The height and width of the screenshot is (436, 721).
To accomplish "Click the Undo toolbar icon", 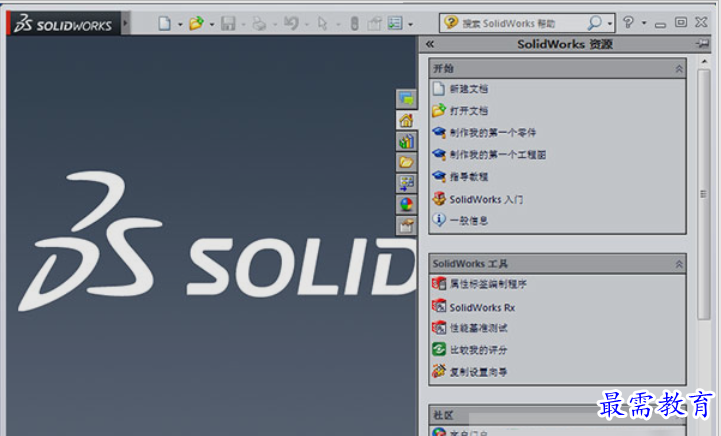I will [x=291, y=23].
